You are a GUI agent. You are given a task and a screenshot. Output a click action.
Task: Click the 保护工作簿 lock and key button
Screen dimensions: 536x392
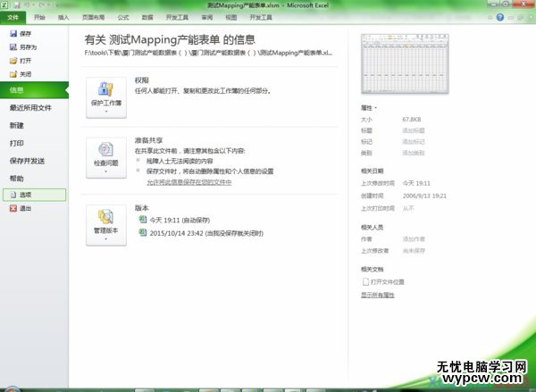106,97
